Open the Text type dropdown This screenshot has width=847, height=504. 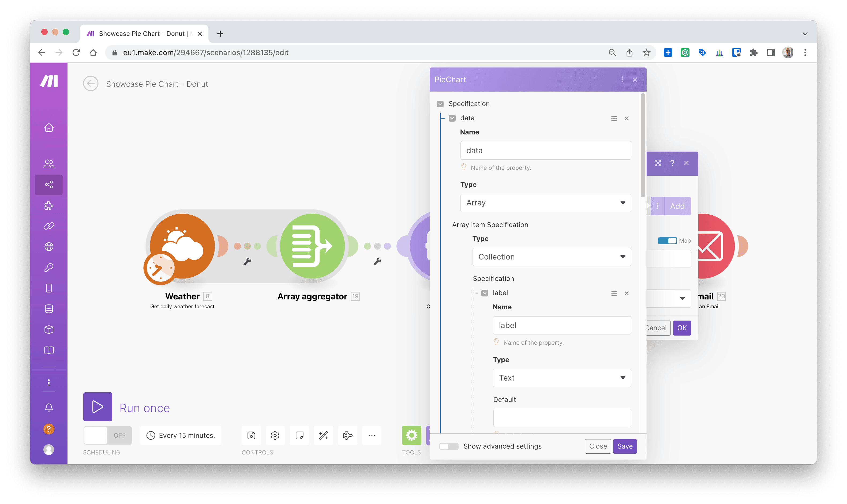(x=562, y=378)
